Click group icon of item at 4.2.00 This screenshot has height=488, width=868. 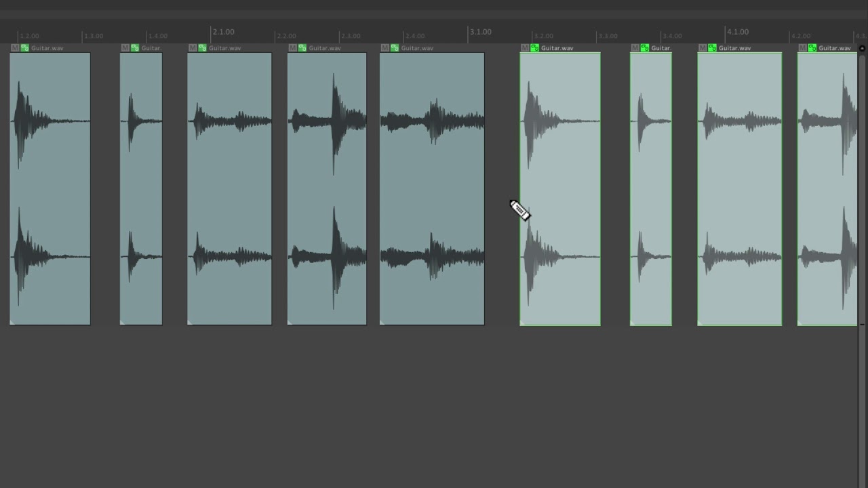pyautogui.click(x=812, y=48)
